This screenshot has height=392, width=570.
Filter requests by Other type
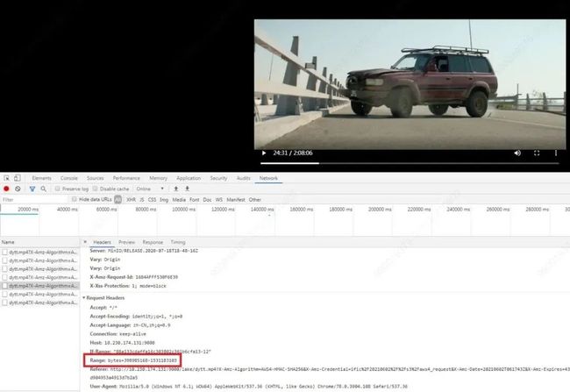(255, 200)
